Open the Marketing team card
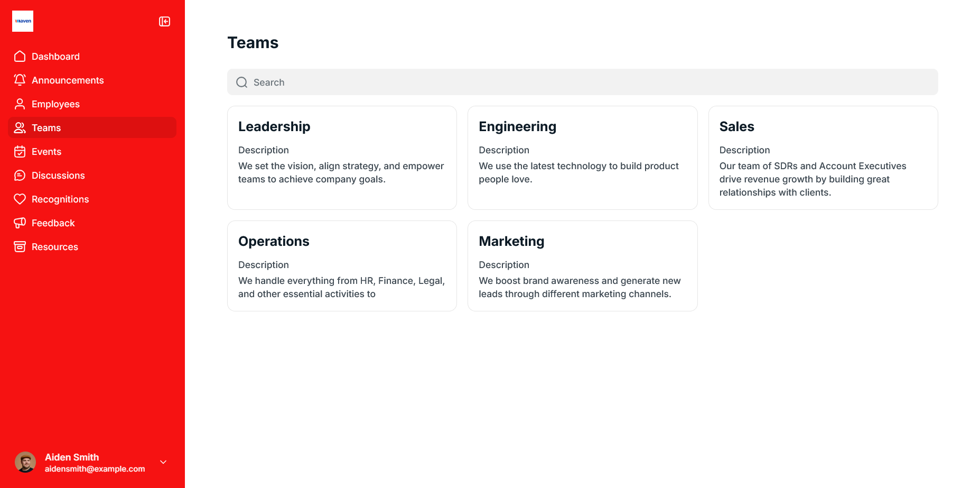The height and width of the screenshot is (488, 980). (582, 266)
